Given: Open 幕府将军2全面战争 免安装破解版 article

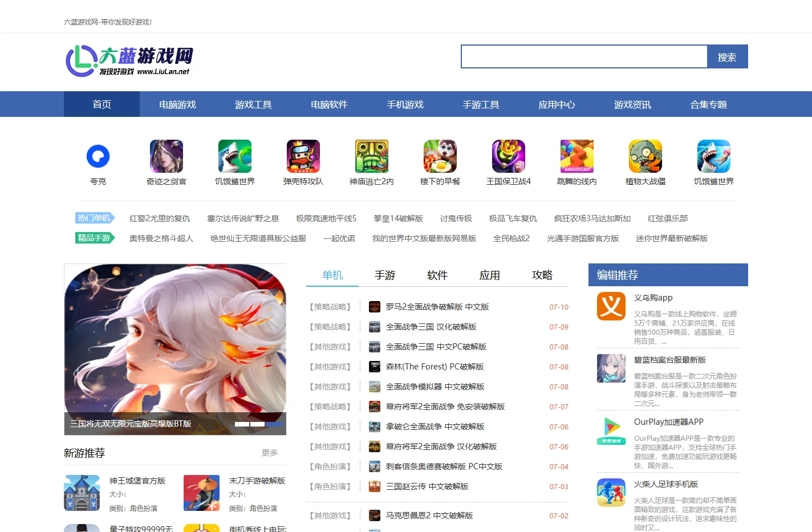Looking at the screenshot, I should click(445, 407).
